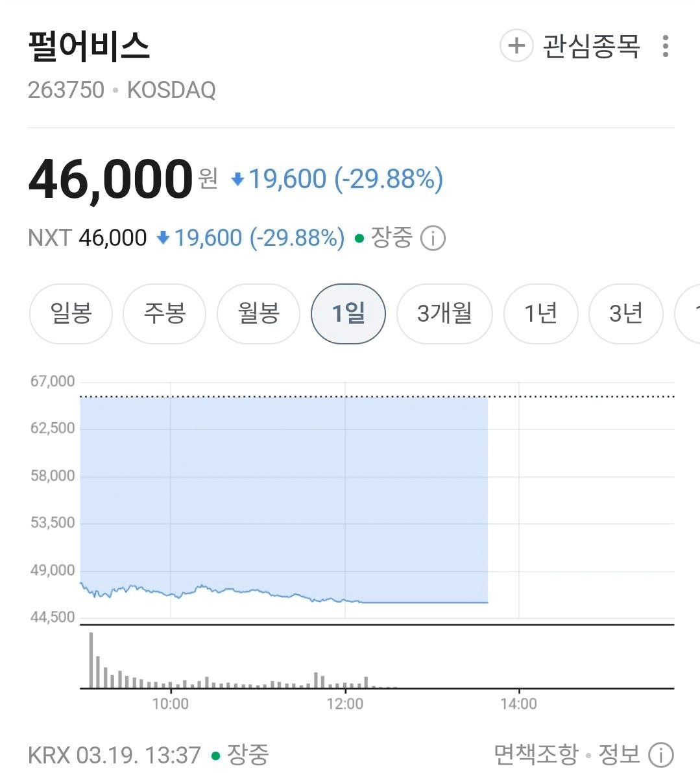Click the price line at 12:00
The width and height of the screenshot is (700, 777).
345,601
